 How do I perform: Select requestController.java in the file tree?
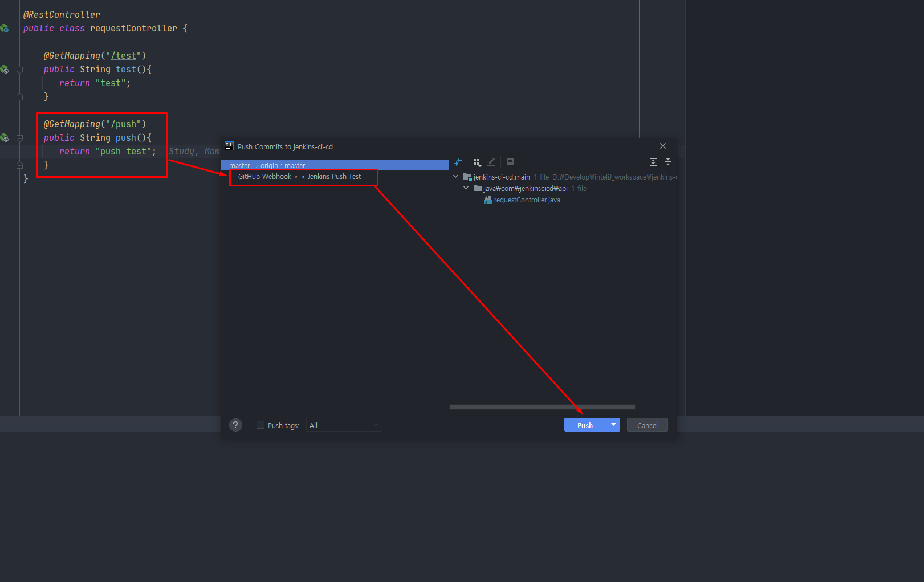click(x=527, y=200)
